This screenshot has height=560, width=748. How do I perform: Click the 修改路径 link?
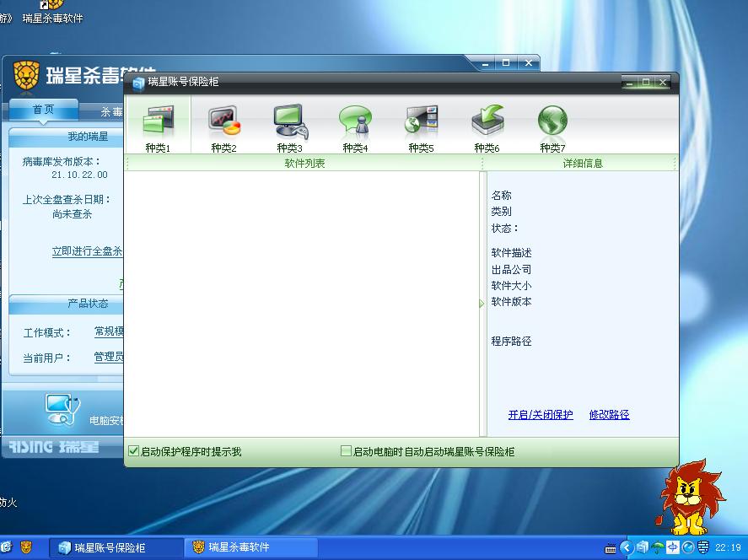coord(609,415)
